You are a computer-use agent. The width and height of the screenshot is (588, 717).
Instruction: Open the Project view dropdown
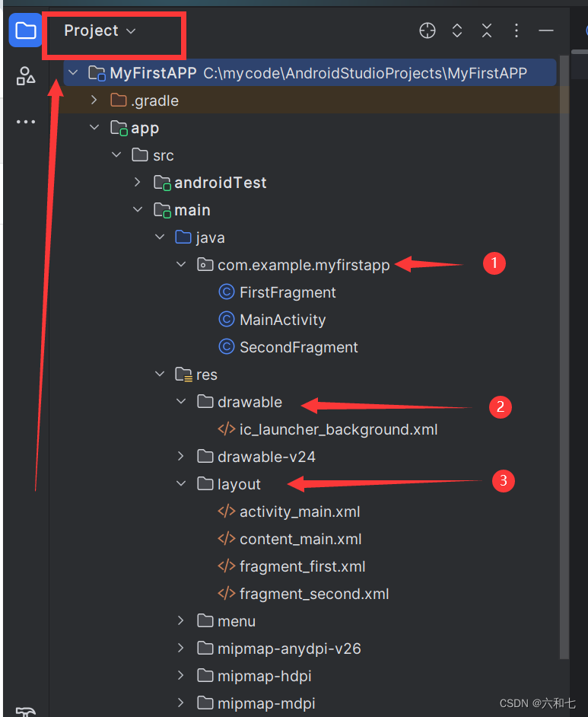(x=100, y=30)
